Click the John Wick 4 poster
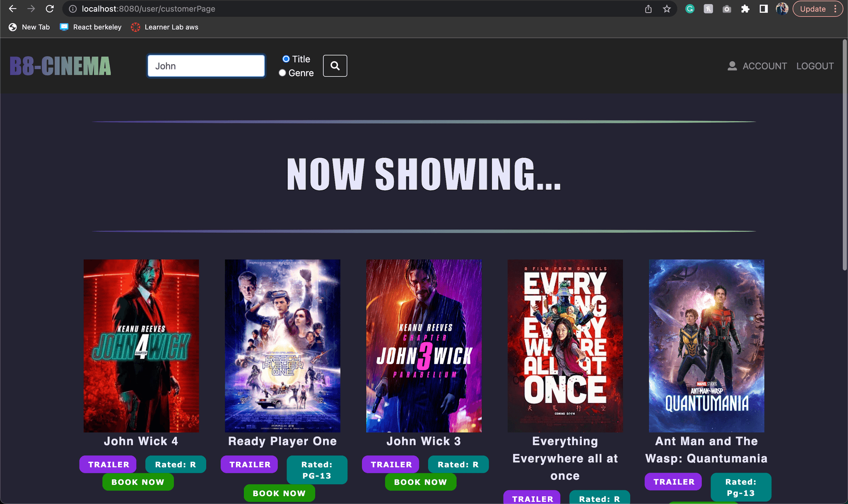The width and height of the screenshot is (848, 504). [x=141, y=346]
